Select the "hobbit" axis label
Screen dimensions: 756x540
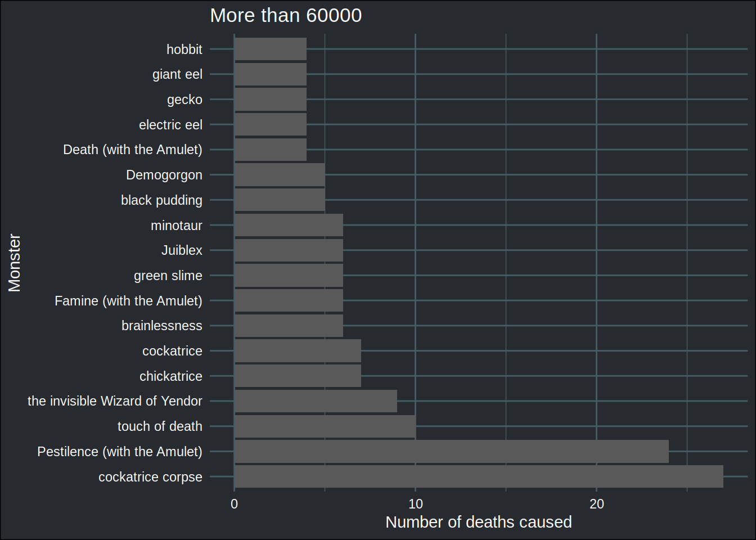184,49
